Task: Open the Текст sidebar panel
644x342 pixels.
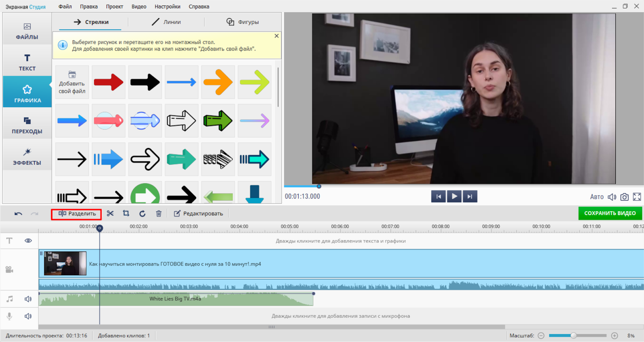Action: tap(27, 63)
